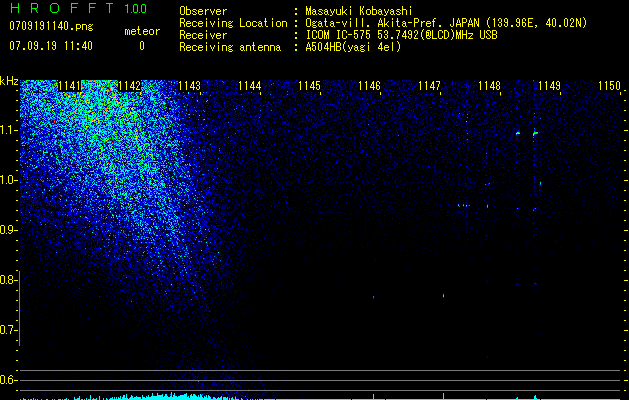Click the 1.1 frequency axis label
The image size is (629, 400).
[9, 130]
